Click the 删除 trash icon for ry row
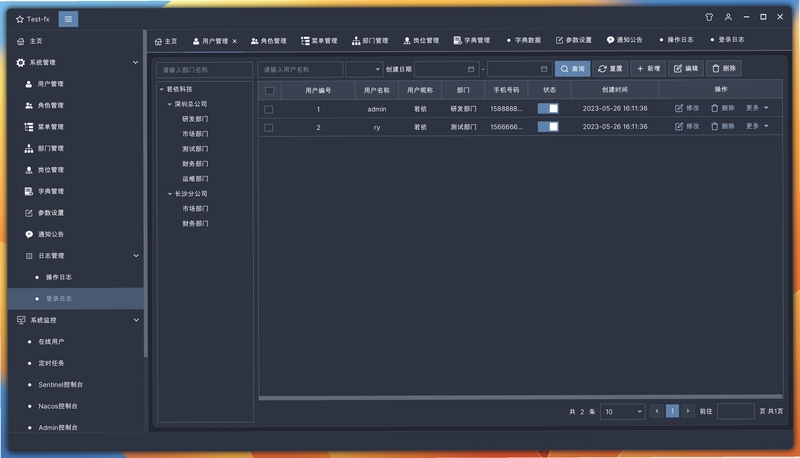The image size is (800, 458). coord(714,126)
